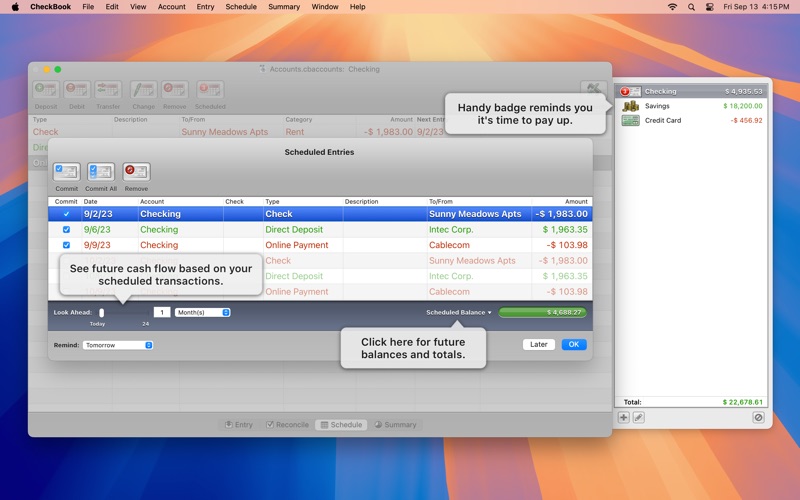Open the View menu
Image resolution: width=800 pixels, height=500 pixels.
pos(138,7)
